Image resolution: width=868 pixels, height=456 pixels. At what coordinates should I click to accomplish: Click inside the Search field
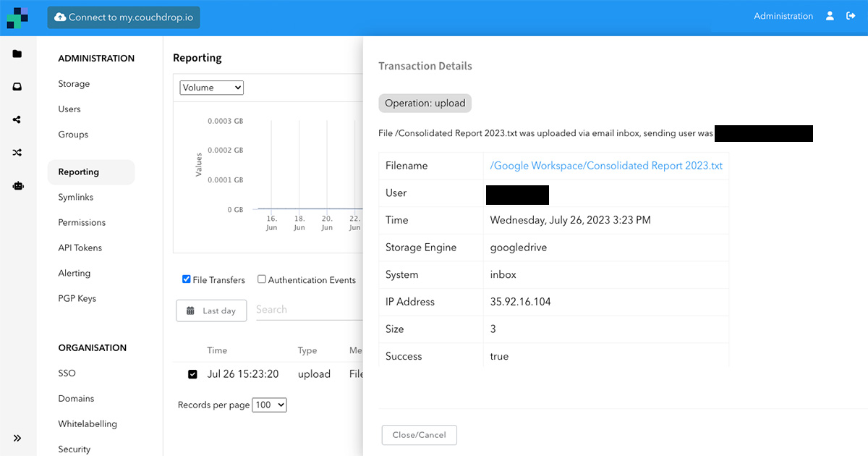click(x=304, y=310)
